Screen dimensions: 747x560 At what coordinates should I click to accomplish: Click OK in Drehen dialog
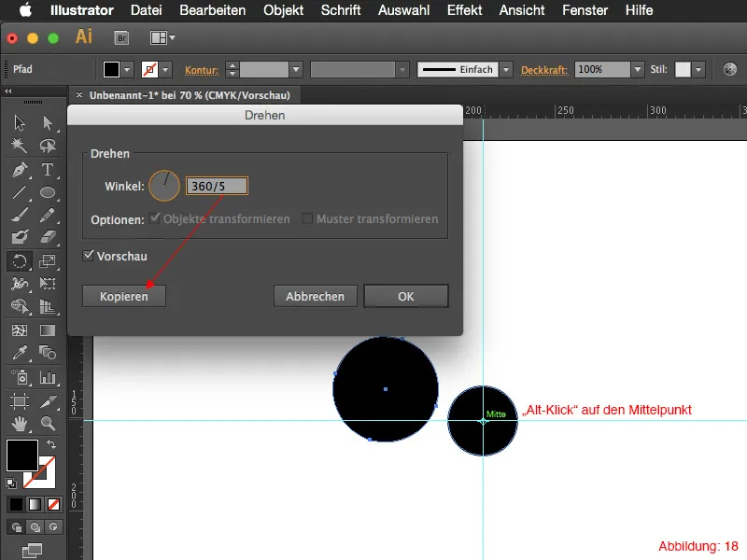[x=406, y=296]
